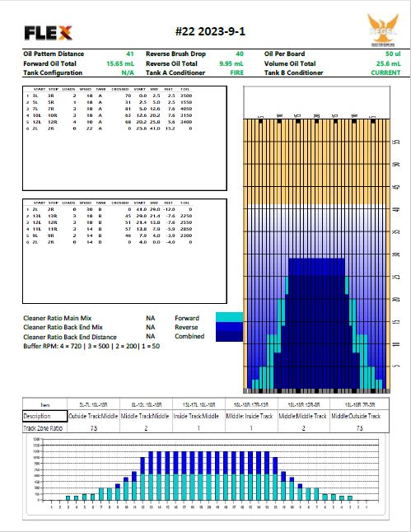Screen dimensions: 411x532
Task: Click the Cleaner Ratio Main Mix label
Action: (58, 318)
